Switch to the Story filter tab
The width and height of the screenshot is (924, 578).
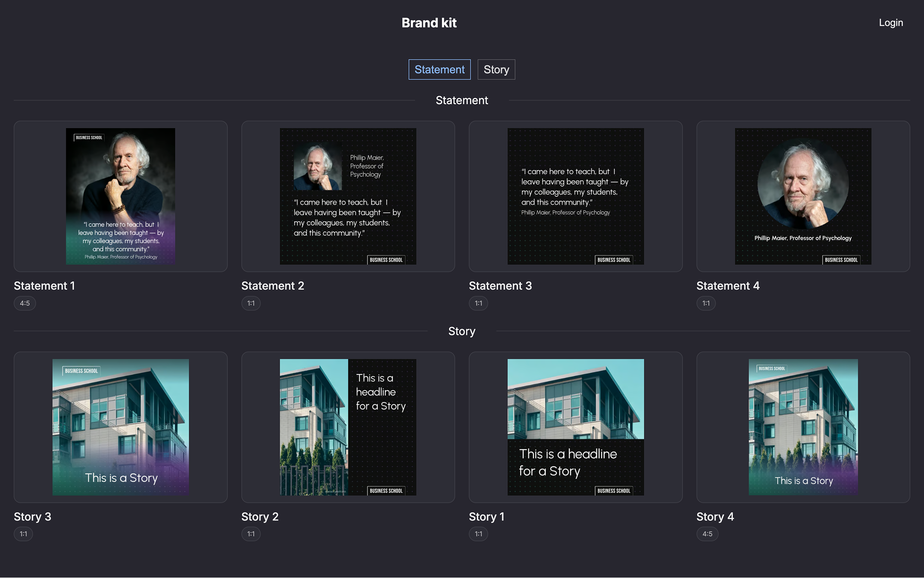[x=496, y=69]
